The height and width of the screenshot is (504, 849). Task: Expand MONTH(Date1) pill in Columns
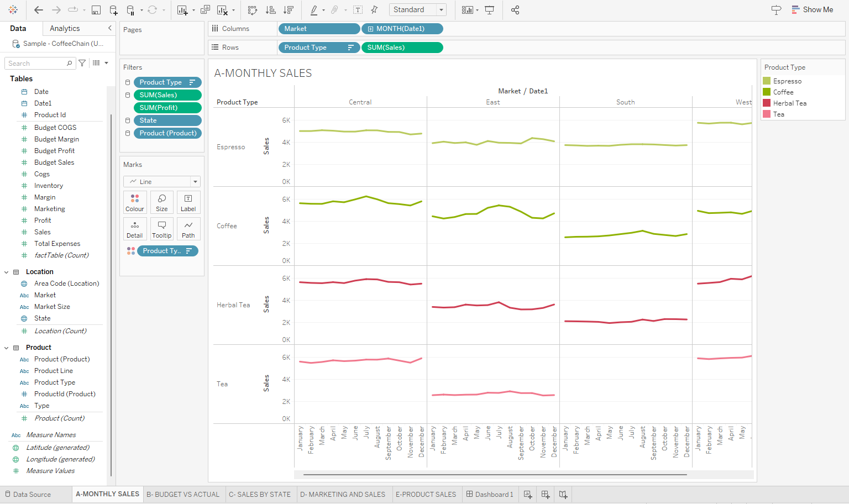tap(371, 29)
